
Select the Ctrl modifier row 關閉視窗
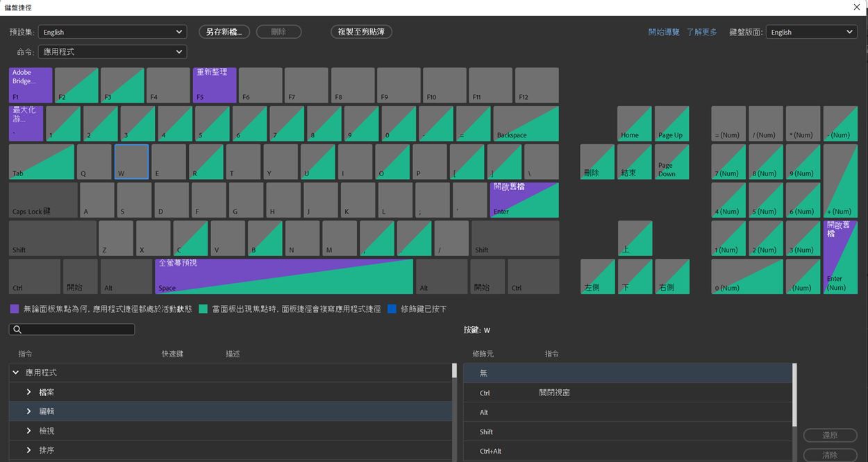pos(628,393)
